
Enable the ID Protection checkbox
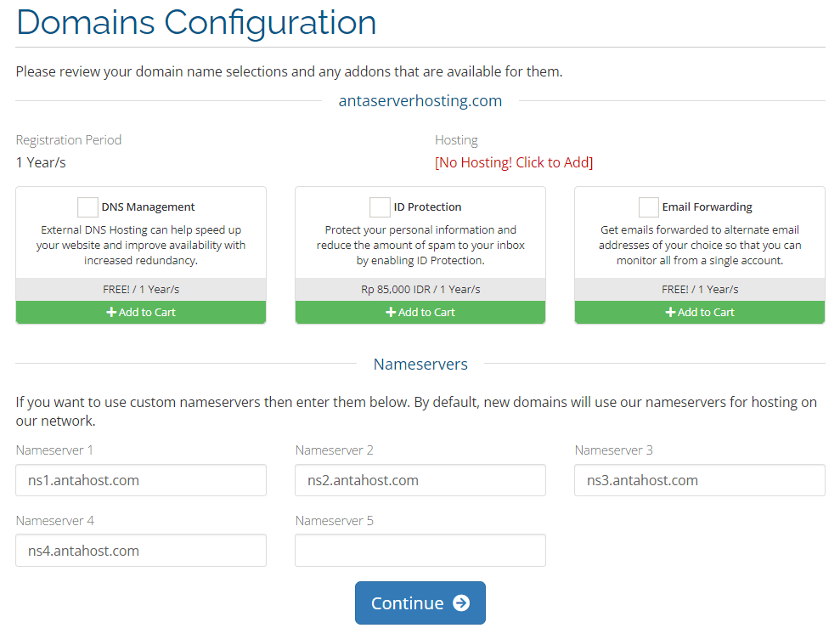pyautogui.click(x=380, y=207)
